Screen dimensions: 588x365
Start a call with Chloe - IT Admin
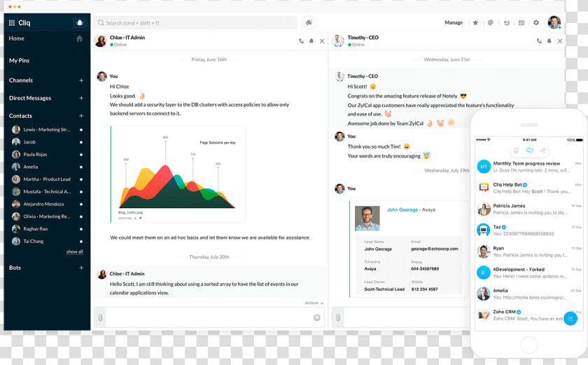(x=302, y=41)
